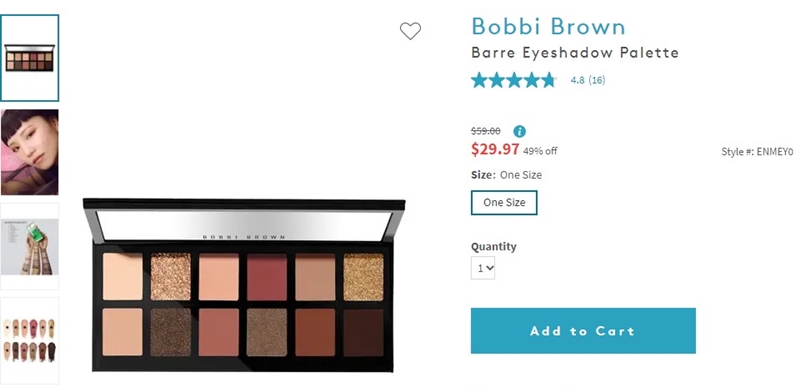800x387 pixels.
Task: Select the palette product thumbnail
Action: 30,58
